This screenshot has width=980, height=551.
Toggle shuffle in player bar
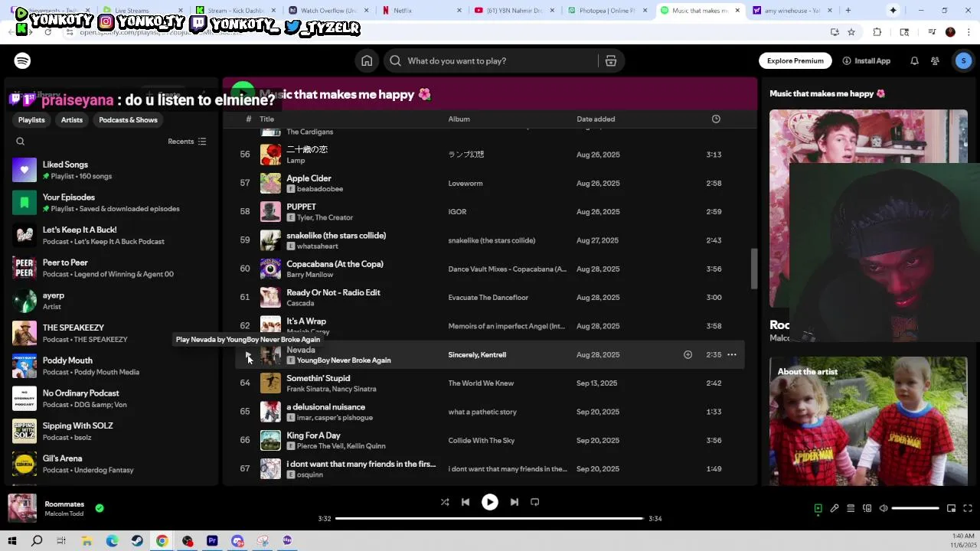(x=445, y=502)
